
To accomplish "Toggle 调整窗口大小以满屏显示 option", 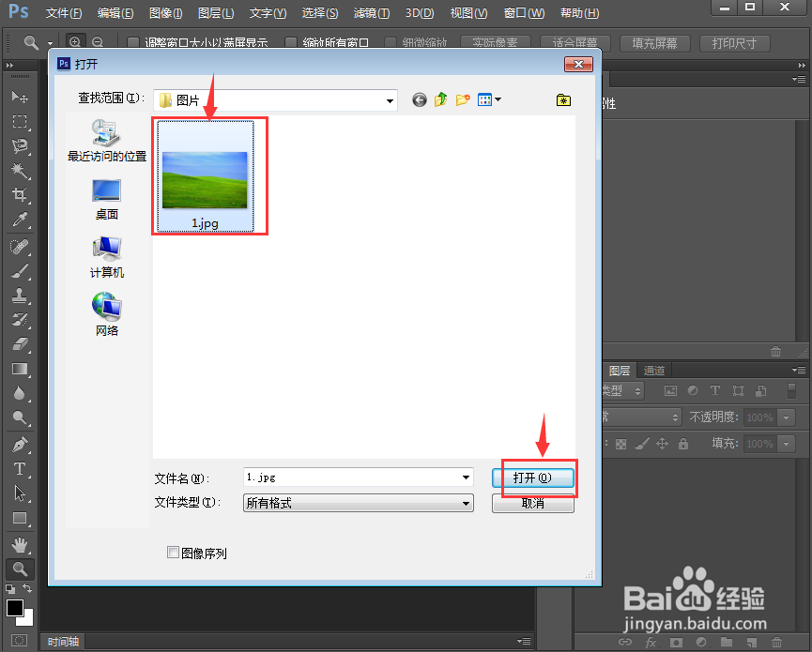I will click(x=131, y=41).
